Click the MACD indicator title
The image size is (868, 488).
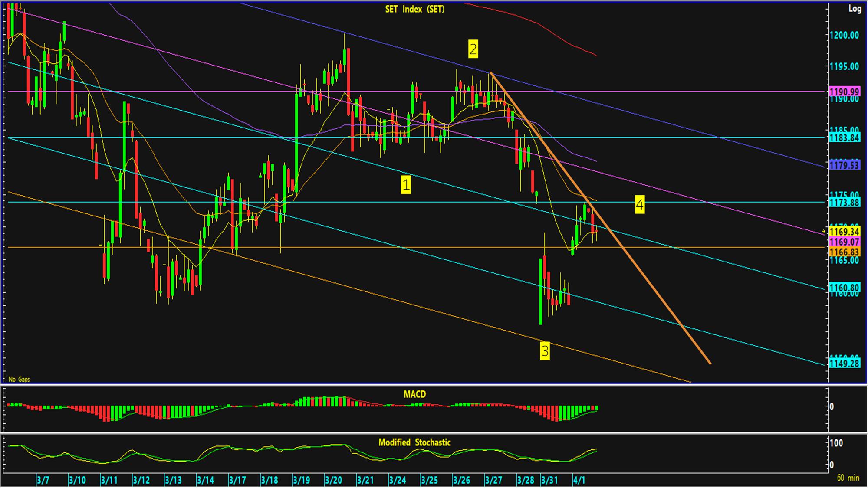(x=415, y=394)
